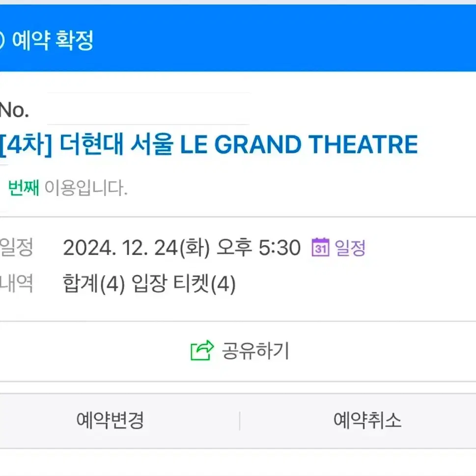Select the 예약변경 button
476x476 pixels.
[110, 420]
